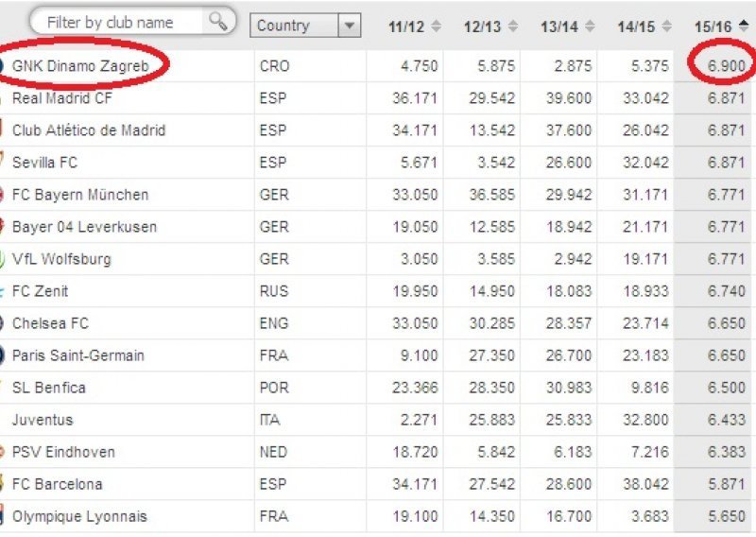Select the FC Bayern München row

click(376, 195)
